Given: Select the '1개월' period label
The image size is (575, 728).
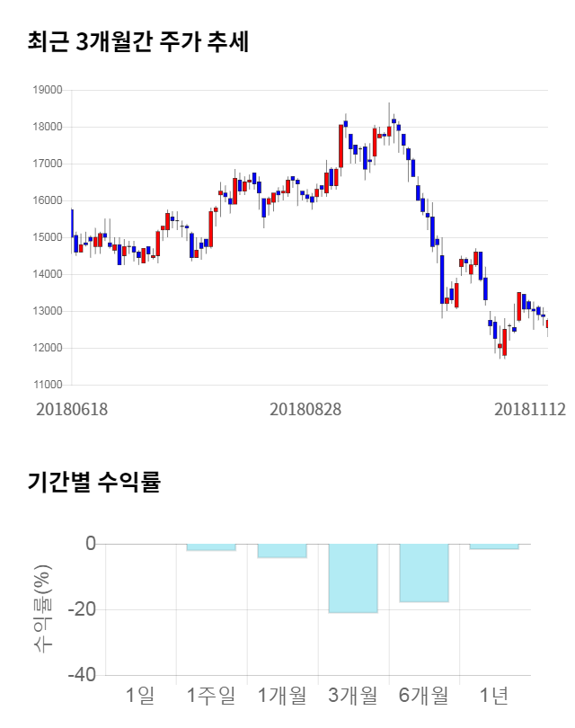Looking at the screenshot, I should pyautogui.click(x=281, y=695).
